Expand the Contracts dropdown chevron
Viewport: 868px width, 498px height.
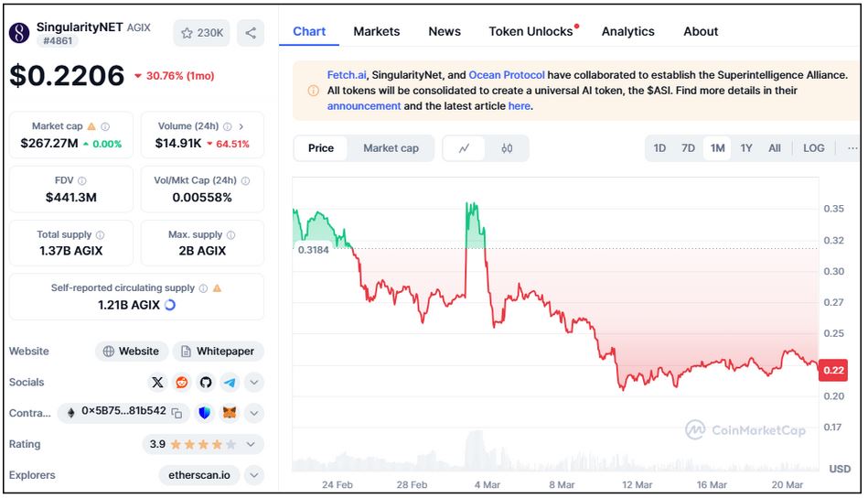pyautogui.click(x=254, y=413)
